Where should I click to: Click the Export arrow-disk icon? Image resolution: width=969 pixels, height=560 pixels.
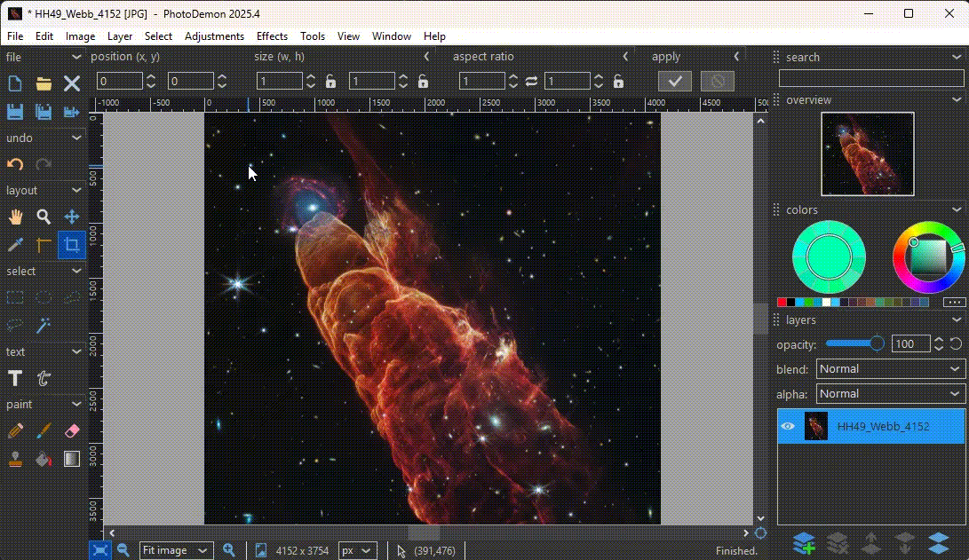(x=72, y=112)
